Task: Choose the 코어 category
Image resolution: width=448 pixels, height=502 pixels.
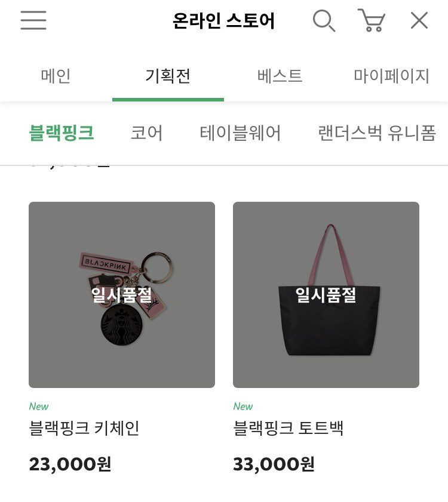Action: (147, 133)
